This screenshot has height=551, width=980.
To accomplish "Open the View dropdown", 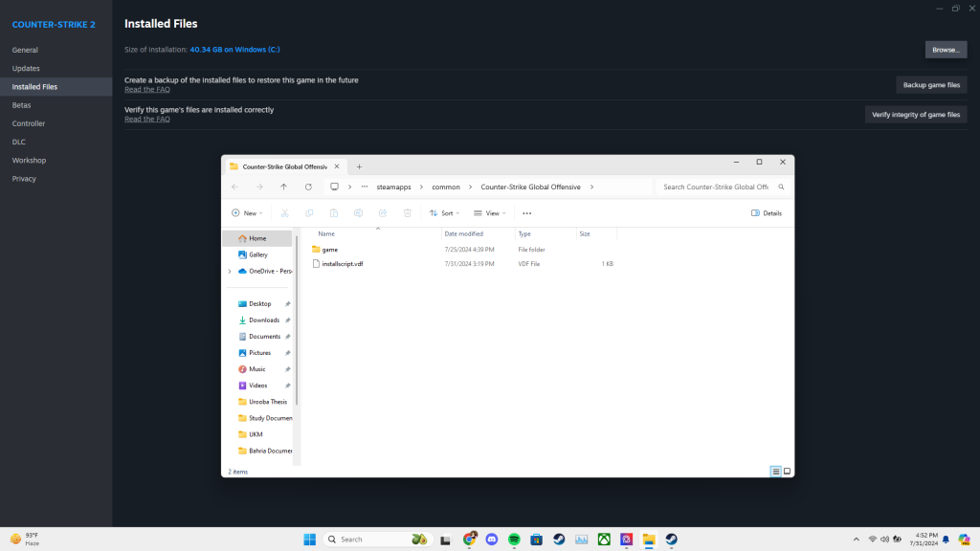I will [489, 212].
